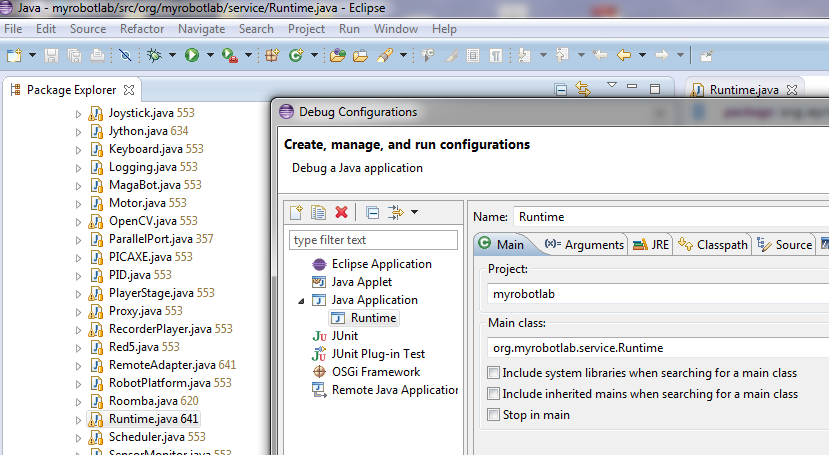Switch to the Classpath tab

tap(713, 245)
